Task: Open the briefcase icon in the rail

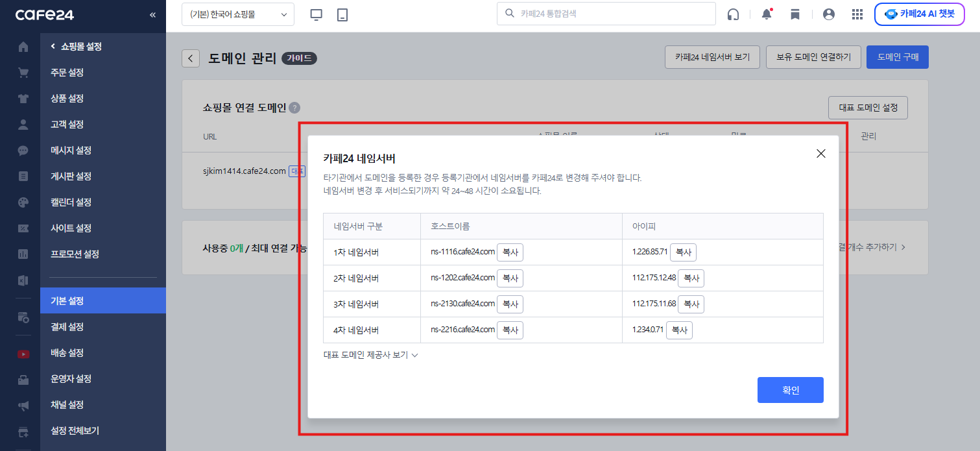Action: 23,380
